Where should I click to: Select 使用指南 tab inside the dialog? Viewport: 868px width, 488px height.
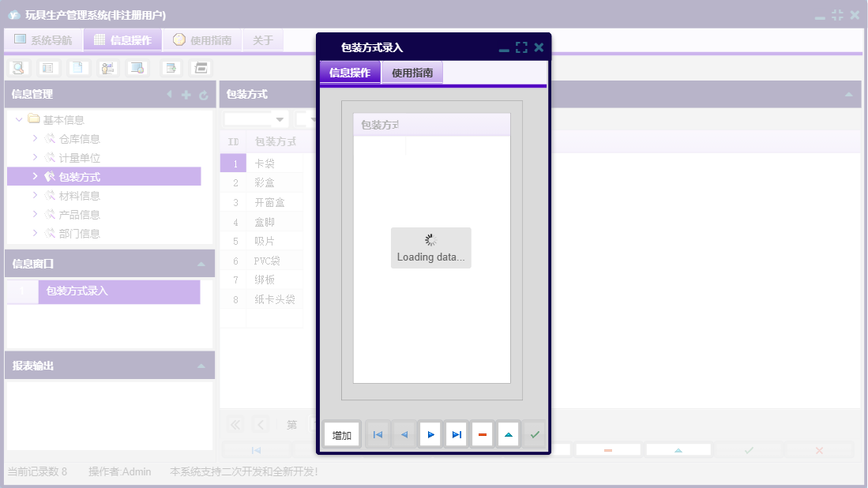click(x=412, y=73)
